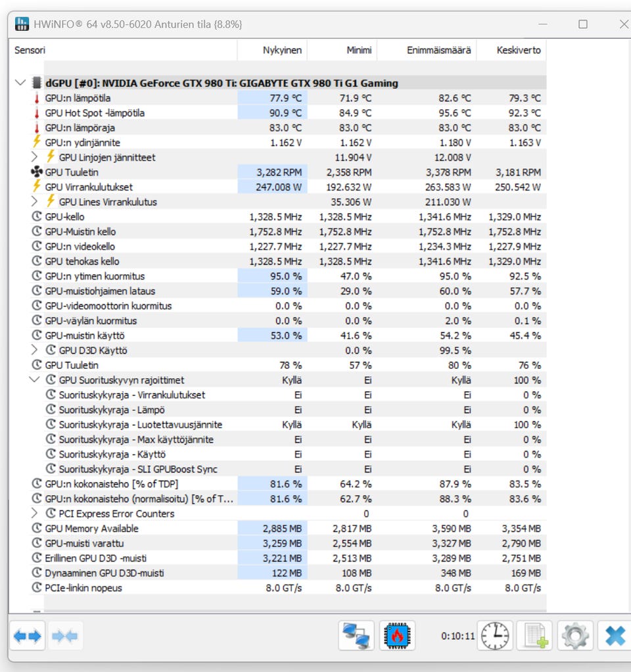Click lightning icon of GPU Virrankulutukset
Image resolution: width=631 pixels, height=672 pixels.
(x=37, y=187)
